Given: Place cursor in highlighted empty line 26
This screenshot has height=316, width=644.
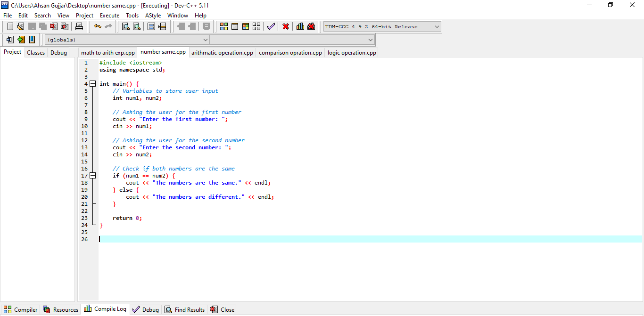Looking at the screenshot, I should (x=370, y=239).
